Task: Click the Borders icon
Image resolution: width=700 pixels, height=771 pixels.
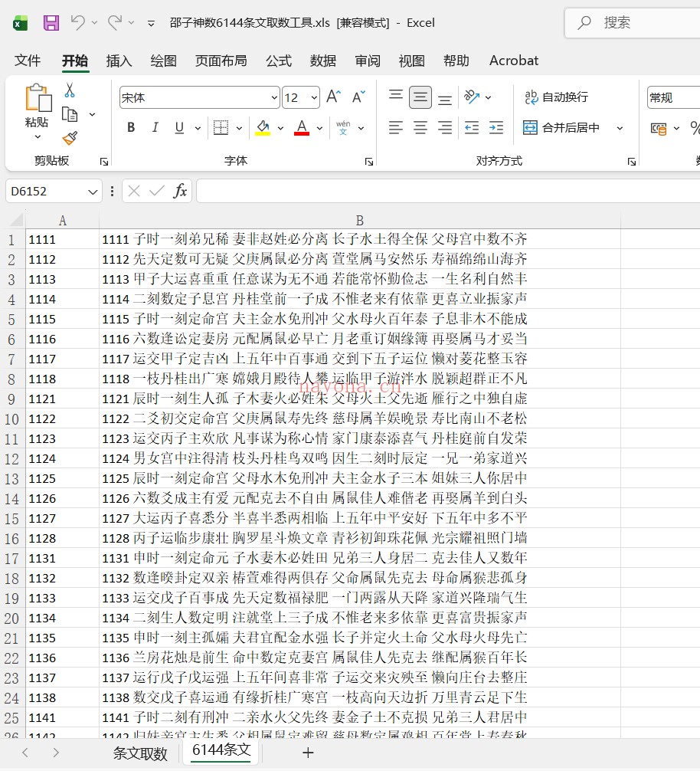Action: 221,128
